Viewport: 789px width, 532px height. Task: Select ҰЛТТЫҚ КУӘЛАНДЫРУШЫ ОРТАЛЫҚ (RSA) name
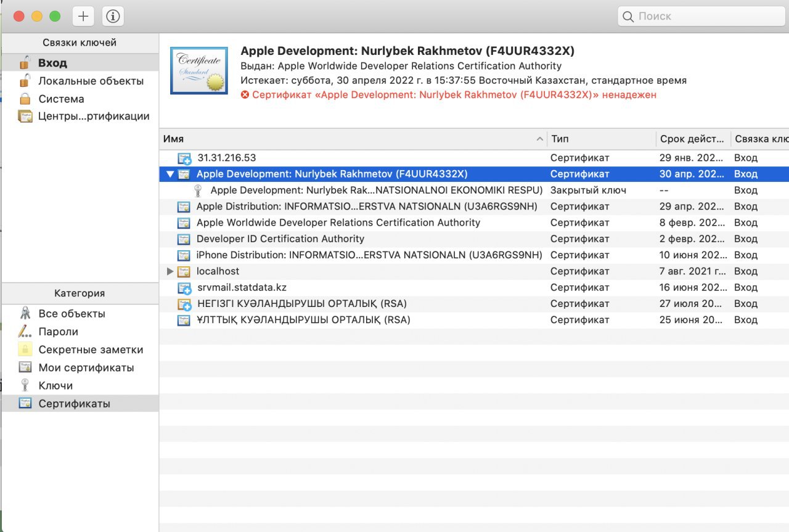click(303, 320)
